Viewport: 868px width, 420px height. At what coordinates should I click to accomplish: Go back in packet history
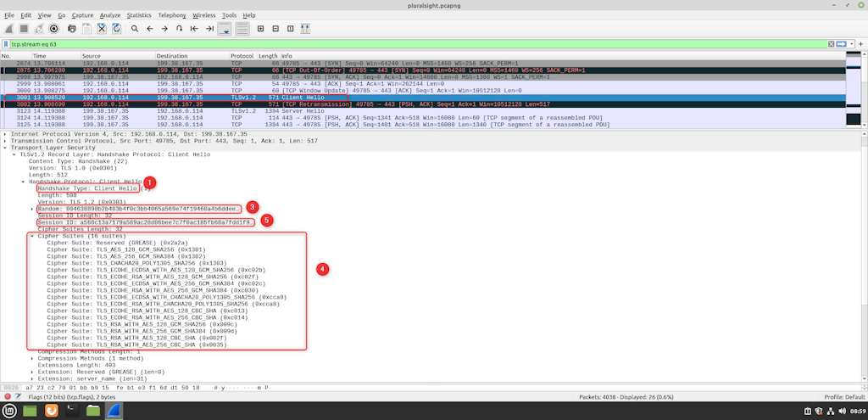pyautogui.click(x=149, y=29)
